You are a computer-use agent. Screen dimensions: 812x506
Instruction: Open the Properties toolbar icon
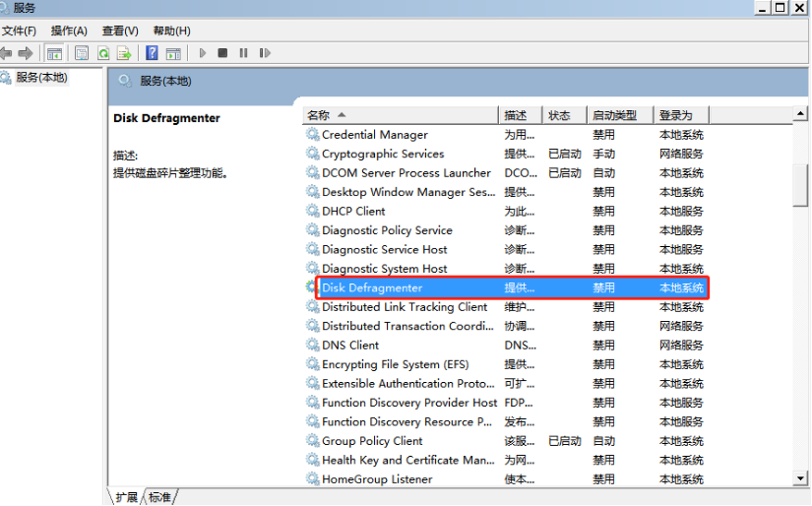[82, 53]
